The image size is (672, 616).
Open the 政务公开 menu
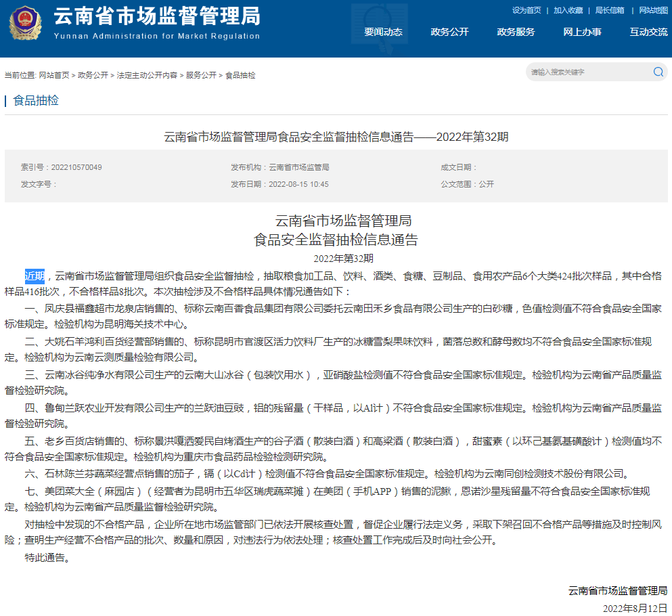[x=449, y=31]
